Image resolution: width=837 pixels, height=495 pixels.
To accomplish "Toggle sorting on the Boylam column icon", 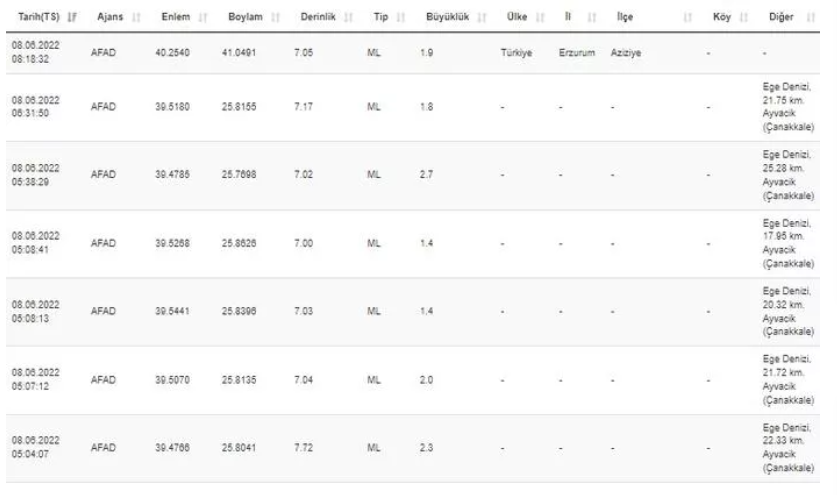I will [x=275, y=18].
